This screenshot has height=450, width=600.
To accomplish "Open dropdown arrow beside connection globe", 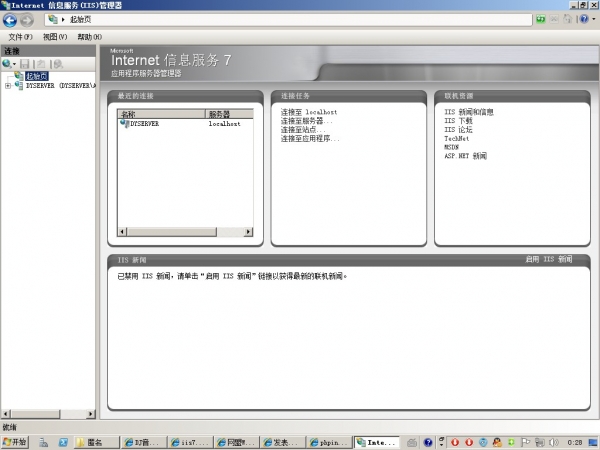I will [x=15, y=64].
